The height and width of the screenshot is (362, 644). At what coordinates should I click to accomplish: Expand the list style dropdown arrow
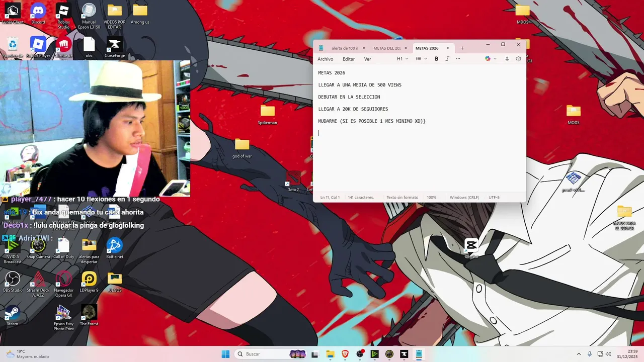(426, 59)
